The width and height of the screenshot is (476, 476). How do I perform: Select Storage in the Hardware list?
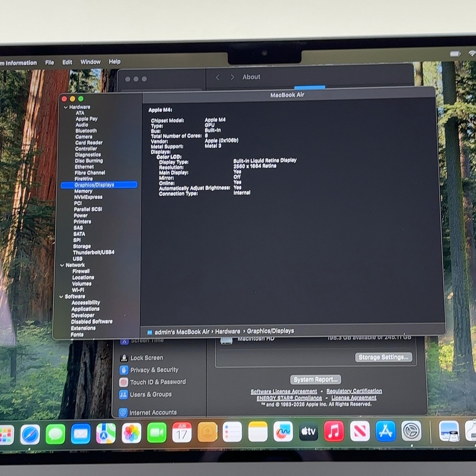click(x=82, y=246)
